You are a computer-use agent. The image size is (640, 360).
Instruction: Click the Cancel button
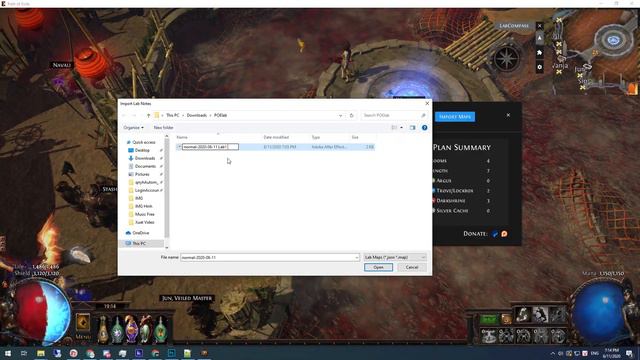click(x=412, y=267)
